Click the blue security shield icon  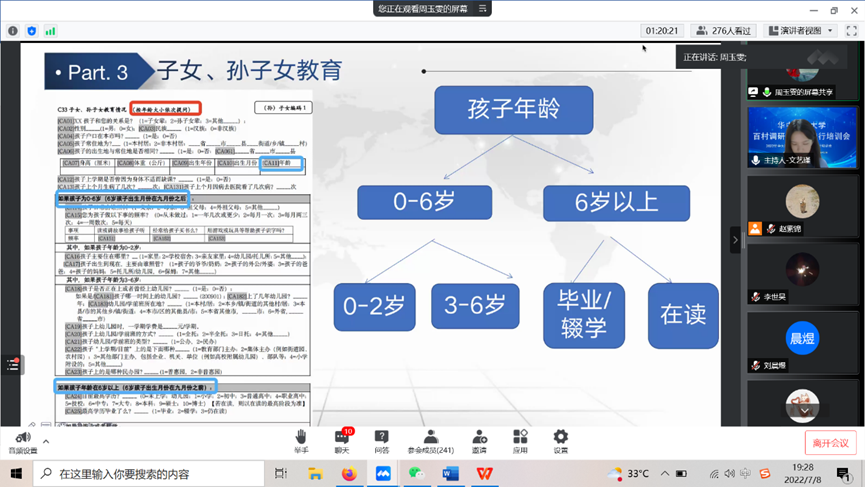[x=32, y=31]
